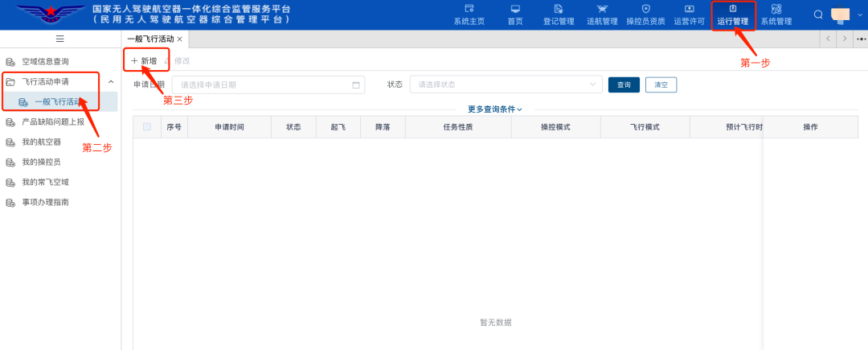Click the 操控员资质 shield icon
The height and width of the screenshot is (350, 868).
(645, 9)
